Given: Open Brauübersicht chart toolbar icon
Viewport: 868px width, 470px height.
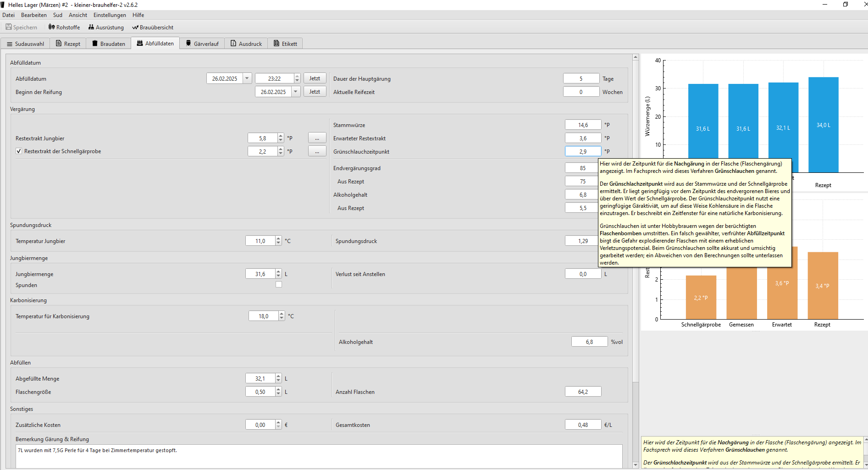Looking at the screenshot, I should coord(135,28).
